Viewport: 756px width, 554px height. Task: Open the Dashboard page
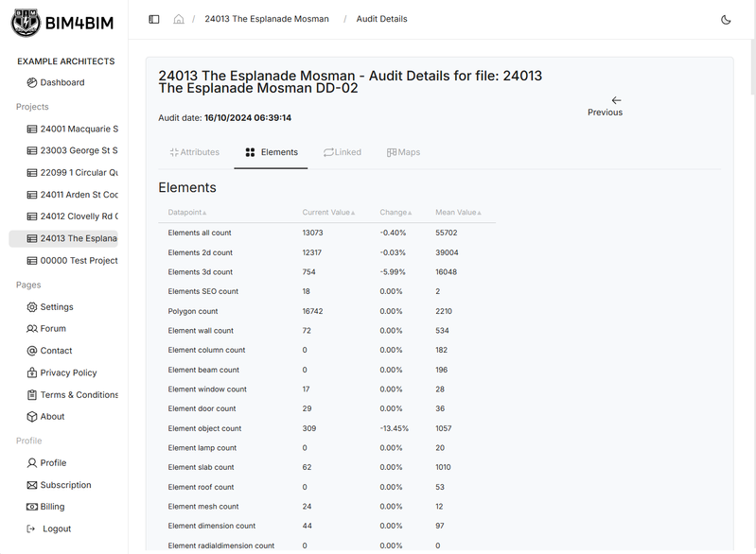coord(62,82)
